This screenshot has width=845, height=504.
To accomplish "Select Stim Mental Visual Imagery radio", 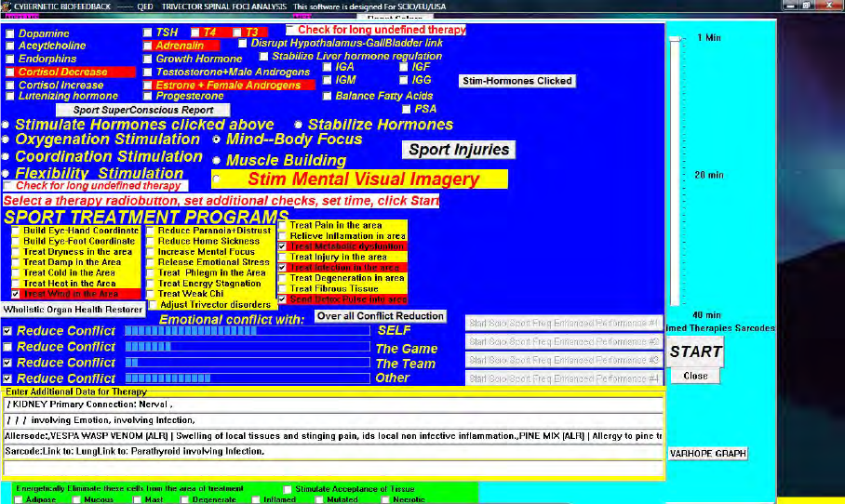I will click(x=217, y=179).
